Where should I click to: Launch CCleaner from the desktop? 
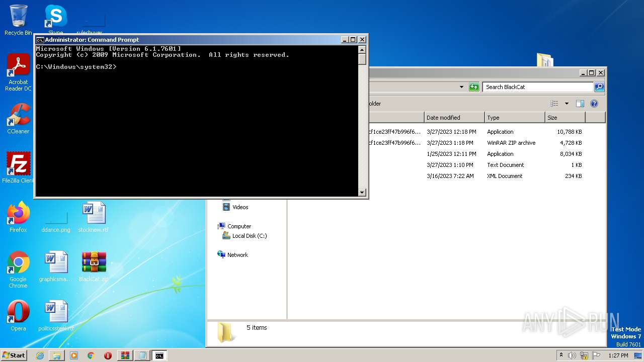(18, 119)
